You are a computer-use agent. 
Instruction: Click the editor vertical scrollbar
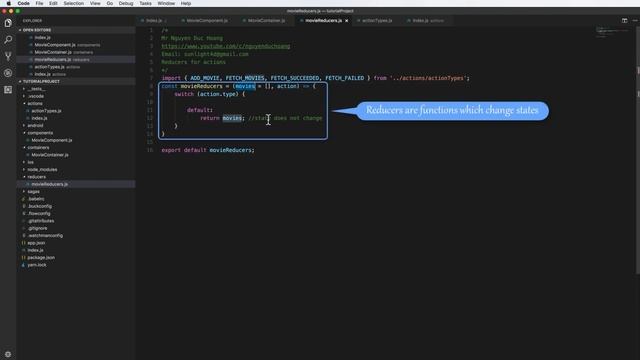(638, 150)
